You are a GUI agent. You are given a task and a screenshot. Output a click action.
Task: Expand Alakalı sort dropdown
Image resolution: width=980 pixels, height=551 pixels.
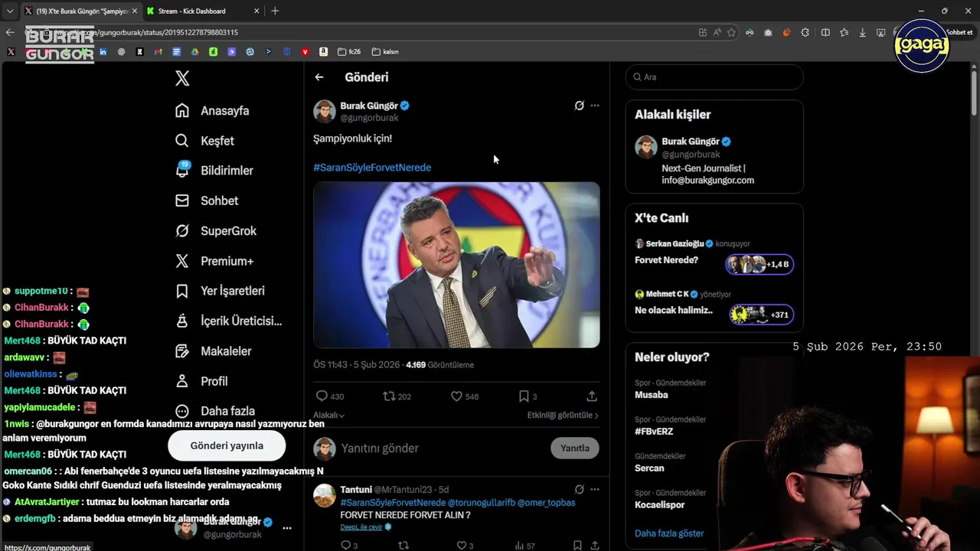tap(329, 416)
